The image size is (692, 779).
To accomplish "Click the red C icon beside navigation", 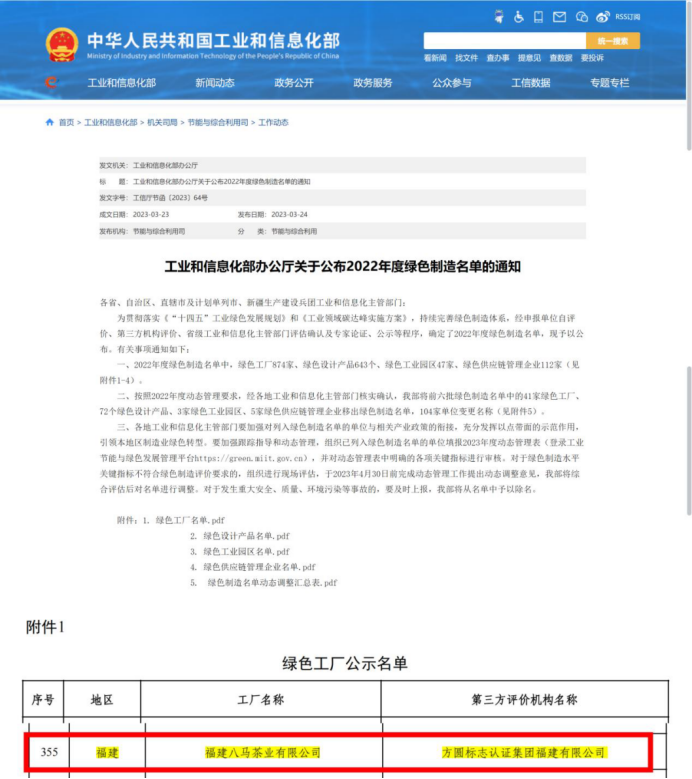I will pos(51,82).
